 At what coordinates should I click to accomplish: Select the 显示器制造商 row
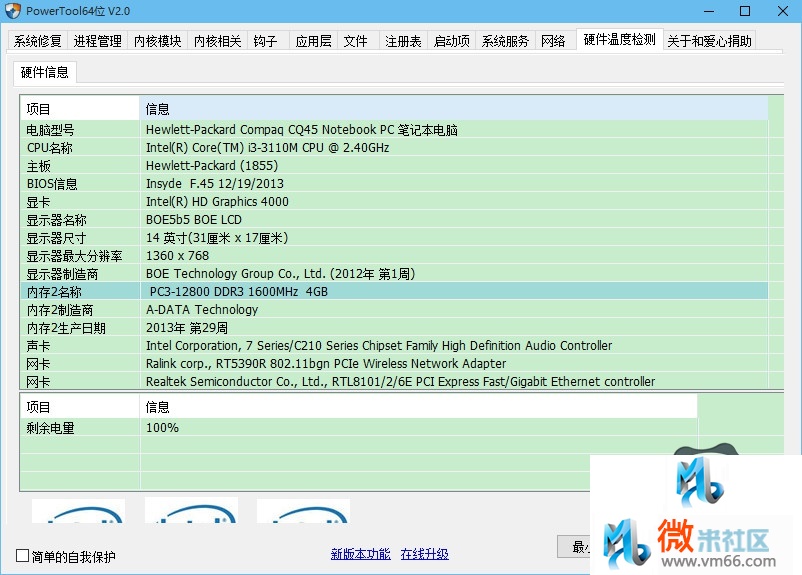coord(394,274)
